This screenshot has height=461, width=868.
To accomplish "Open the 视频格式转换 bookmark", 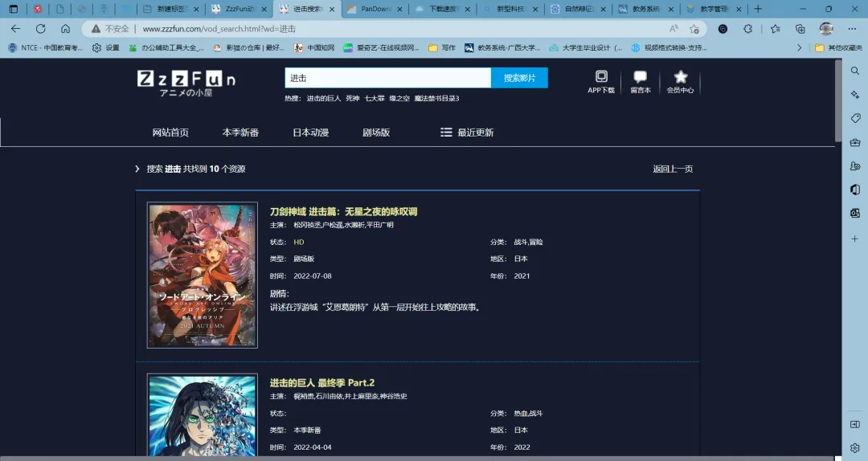I will pos(669,47).
